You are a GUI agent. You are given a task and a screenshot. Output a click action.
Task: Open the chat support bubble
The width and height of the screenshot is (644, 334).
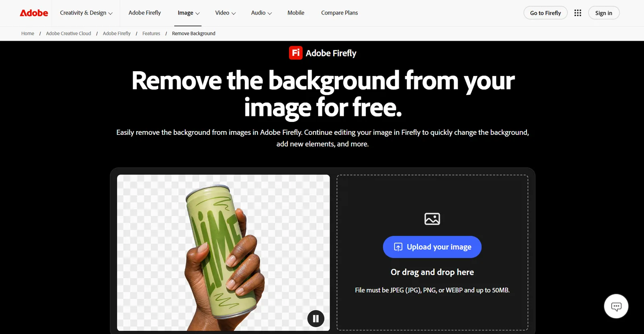tap(616, 306)
